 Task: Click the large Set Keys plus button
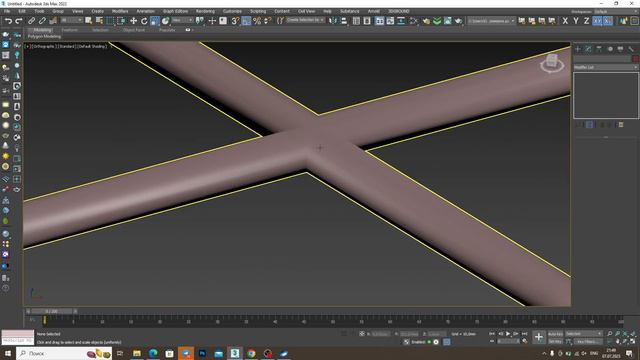coord(539,337)
